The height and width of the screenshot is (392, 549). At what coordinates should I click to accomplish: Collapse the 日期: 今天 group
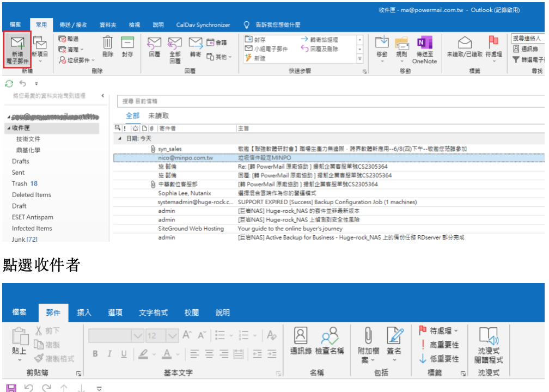(x=119, y=139)
